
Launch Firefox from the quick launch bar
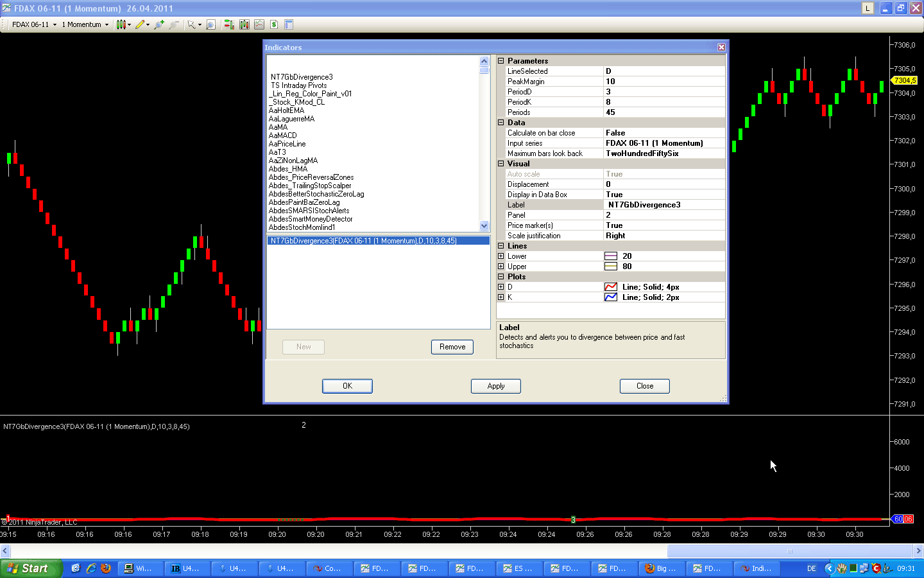coord(106,568)
